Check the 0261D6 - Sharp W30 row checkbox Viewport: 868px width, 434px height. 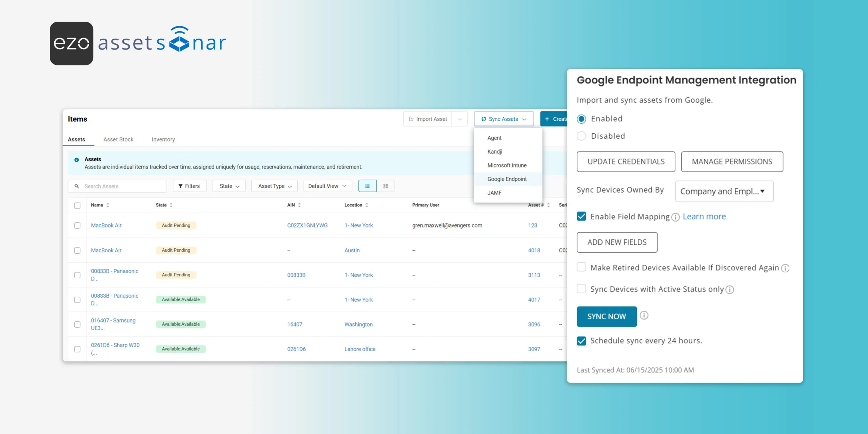tap(77, 349)
